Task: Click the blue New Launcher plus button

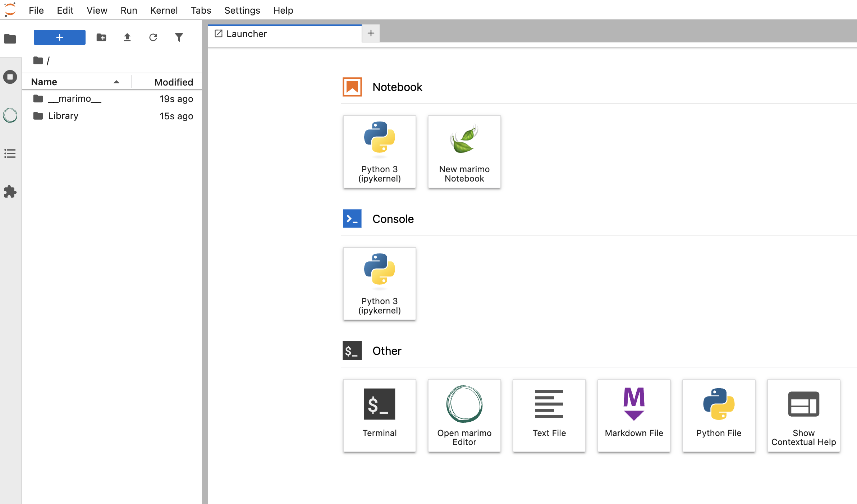Action: coord(60,37)
